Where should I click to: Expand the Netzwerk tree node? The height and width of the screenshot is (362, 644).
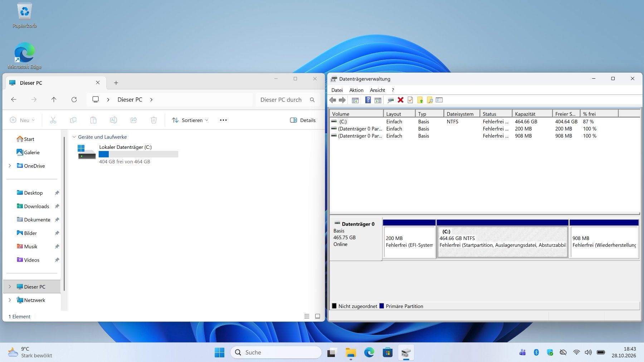coord(10,300)
